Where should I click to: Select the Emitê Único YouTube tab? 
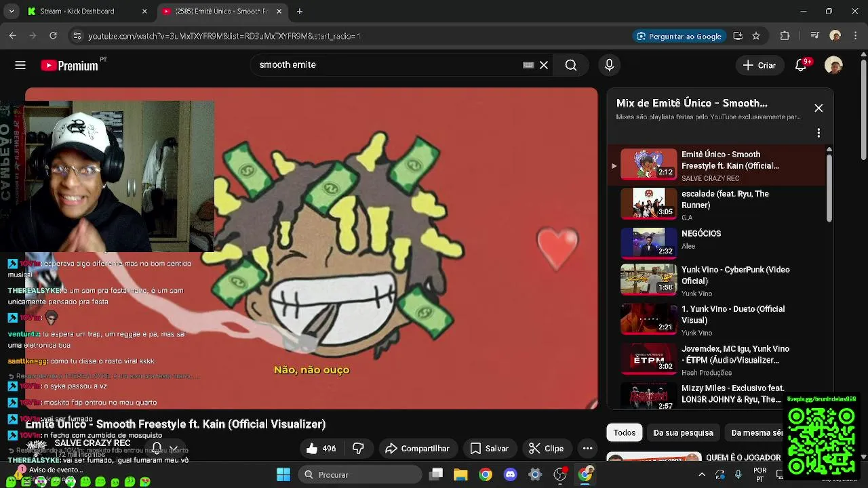(222, 12)
